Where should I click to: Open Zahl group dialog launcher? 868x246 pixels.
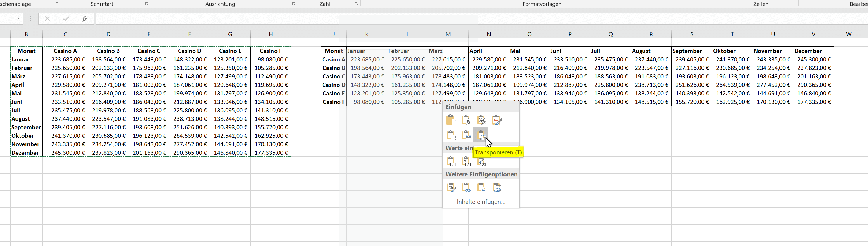(356, 4)
